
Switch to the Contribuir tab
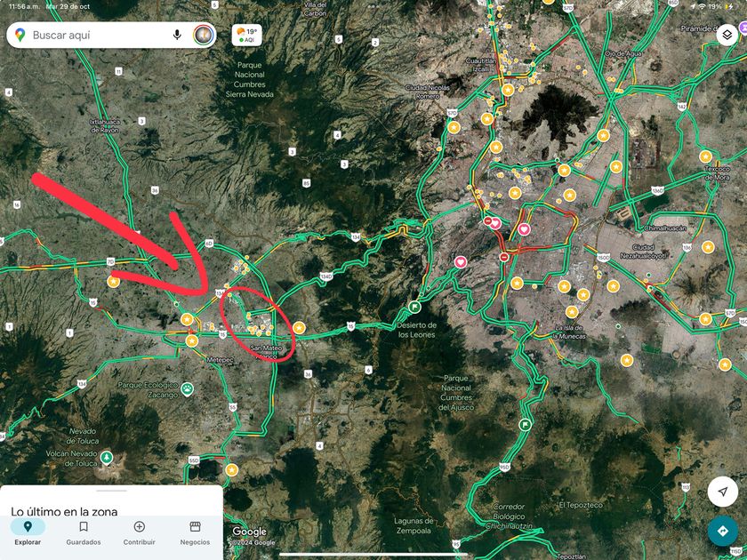(139, 532)
